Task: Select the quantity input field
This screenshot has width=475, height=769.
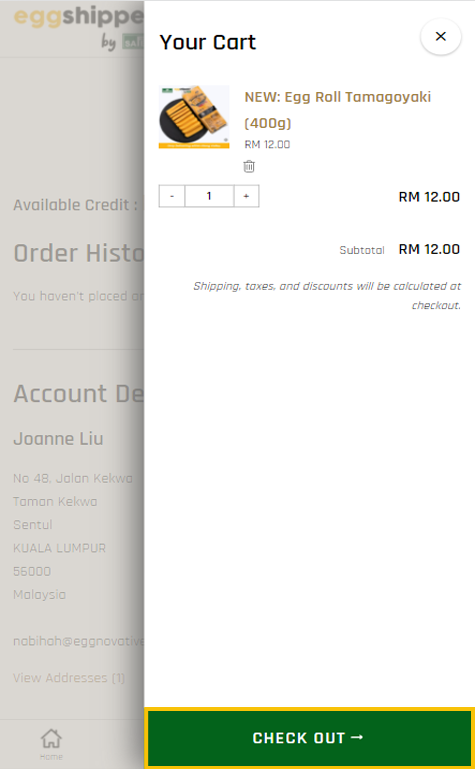Action: pos(209,196)
